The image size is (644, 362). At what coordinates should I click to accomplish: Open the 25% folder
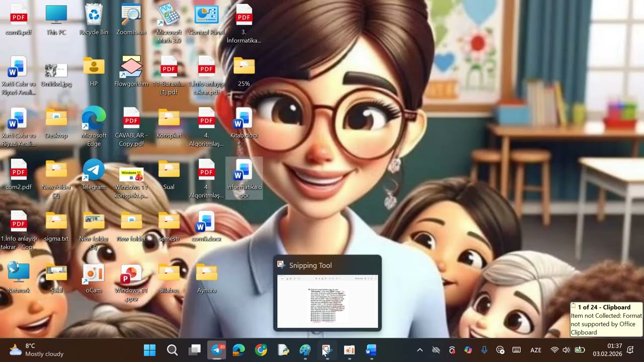click(x=244, y=72)
